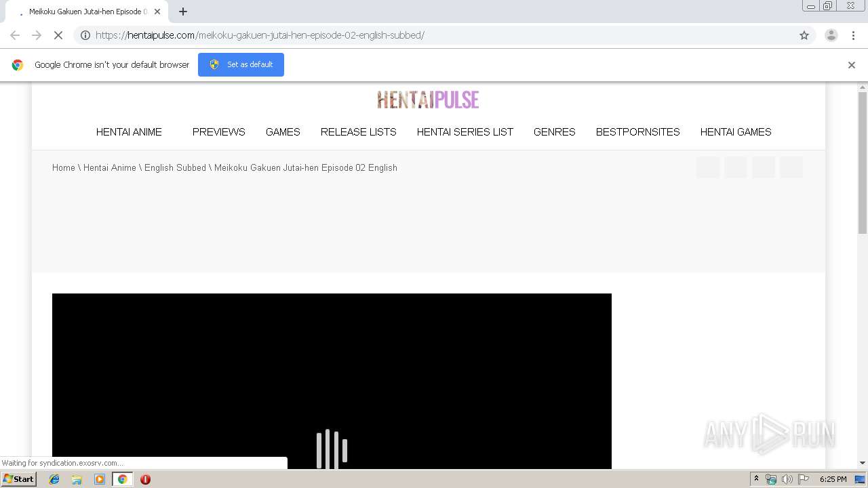868x488 pixels.
Task: Open the Chrome three-dot menu
Action: 853,35
